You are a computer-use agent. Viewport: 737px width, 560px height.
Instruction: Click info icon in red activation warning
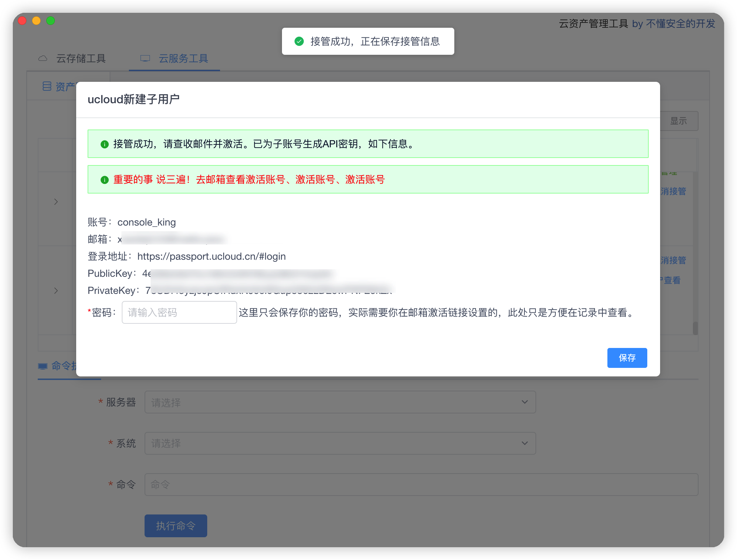104,180
